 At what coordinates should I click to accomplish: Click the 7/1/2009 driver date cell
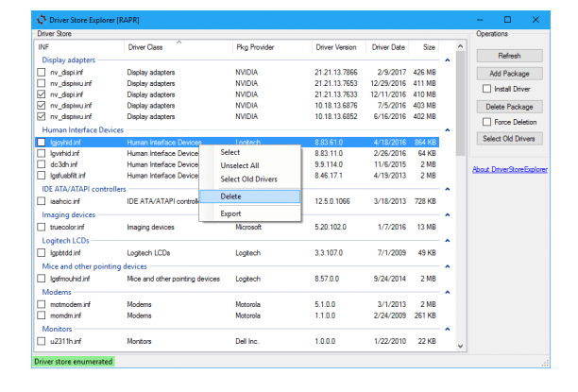pyautogui.click(x=392, y=253)
